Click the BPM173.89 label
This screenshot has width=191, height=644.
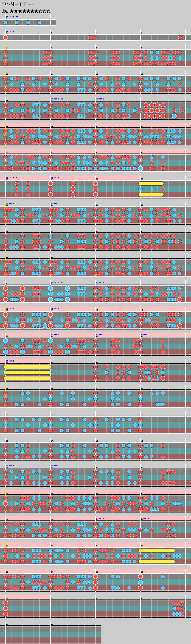point(12,17)
